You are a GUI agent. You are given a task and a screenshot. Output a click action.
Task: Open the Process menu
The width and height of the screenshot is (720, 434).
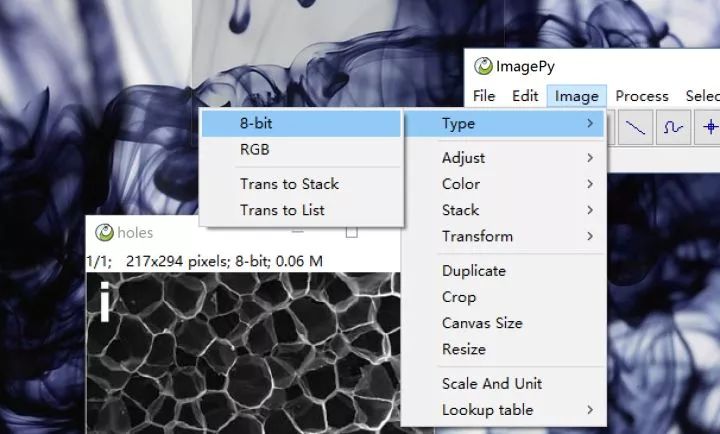pyautogui.click(x=642, y=96)
